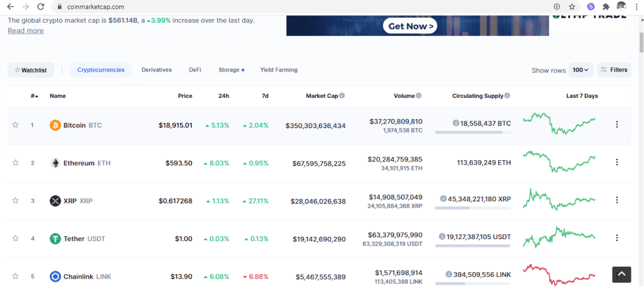Click the Chainlink blue logo icon
This screenshot has width=644, height=286.
pyautogui.click(x=55, y=277)
